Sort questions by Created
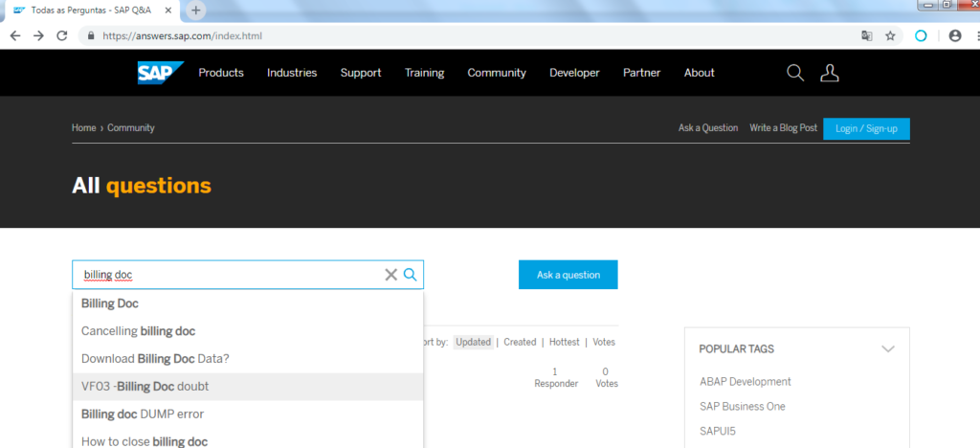Screen dimensions: 980x448 (520, 342)
